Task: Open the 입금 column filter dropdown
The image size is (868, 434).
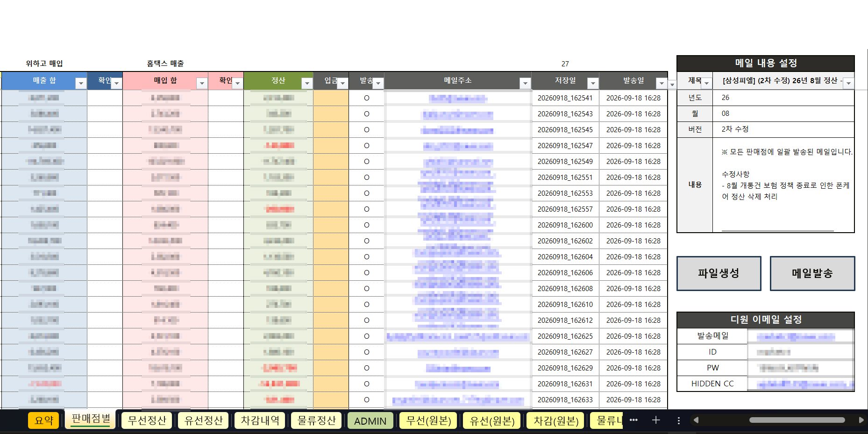Action: (343, 83)
